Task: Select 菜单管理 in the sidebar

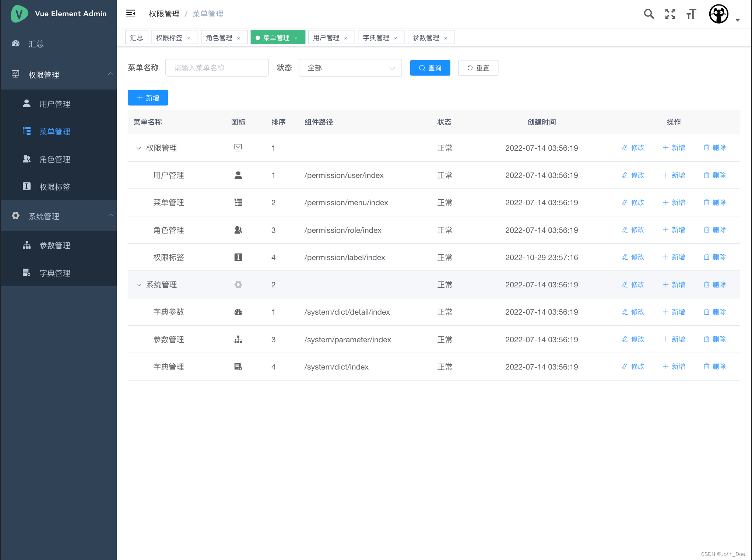Action: pyautogui.click(x=59, y=132)
